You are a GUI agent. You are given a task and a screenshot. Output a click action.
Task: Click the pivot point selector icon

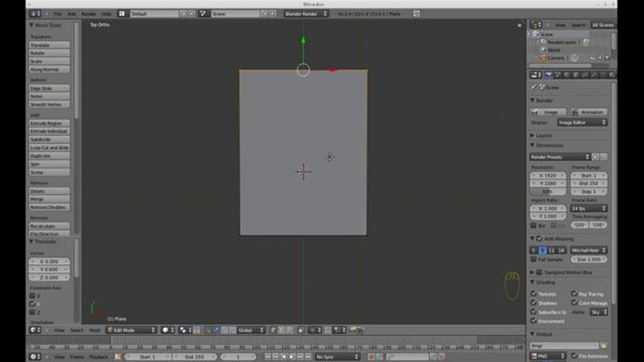(x=182, y=330)
